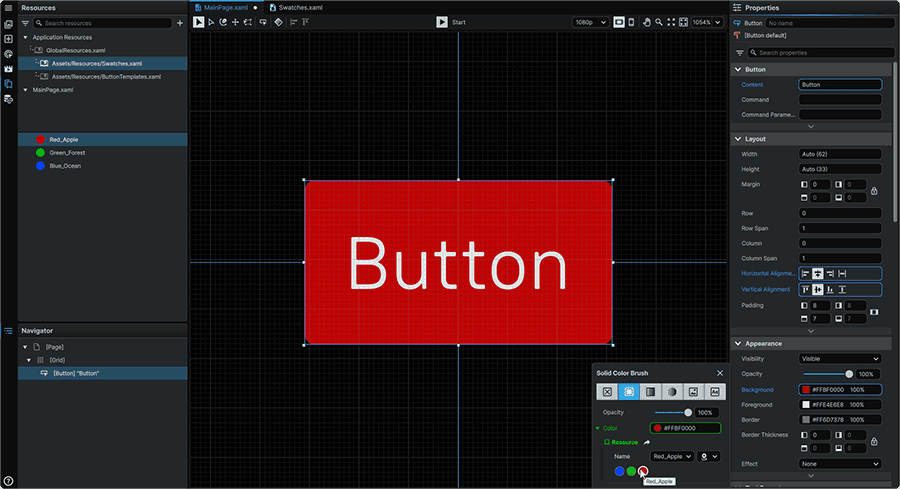Collapse the Button properties section
Viewport: 900px width, 489px height.
point(738,69)
